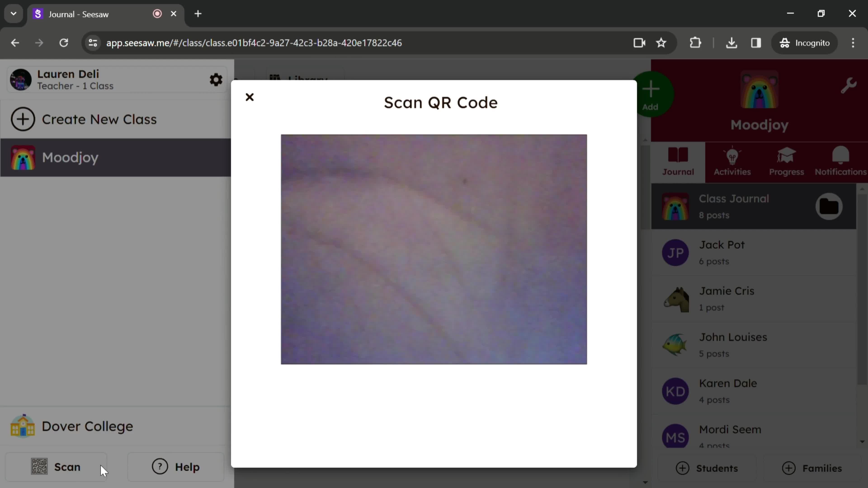Close the Scan QR Code dialog
Screen dimensions: 868x488
(x=249, y=97)
